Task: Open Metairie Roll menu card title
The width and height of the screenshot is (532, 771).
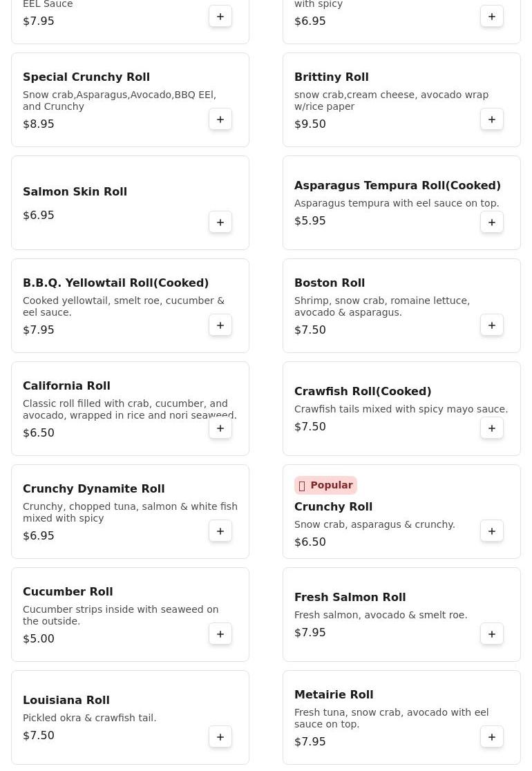Action: tap(334, 694)
